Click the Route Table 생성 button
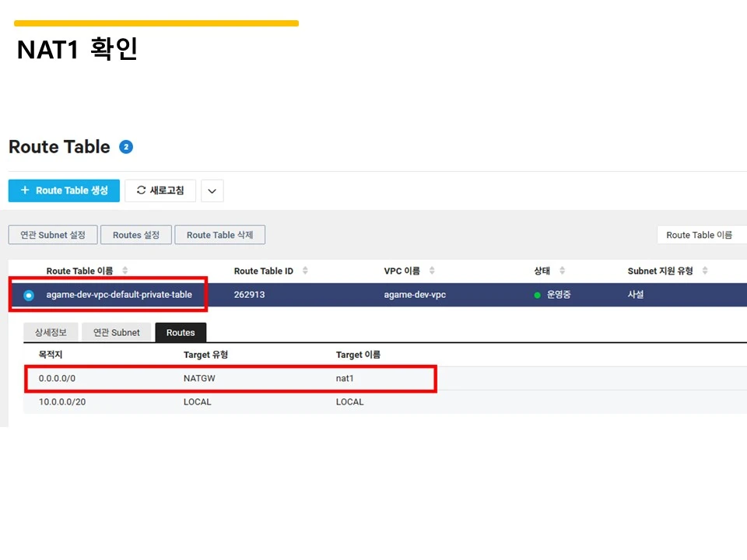Screen dimensions: 747x560 64,191
